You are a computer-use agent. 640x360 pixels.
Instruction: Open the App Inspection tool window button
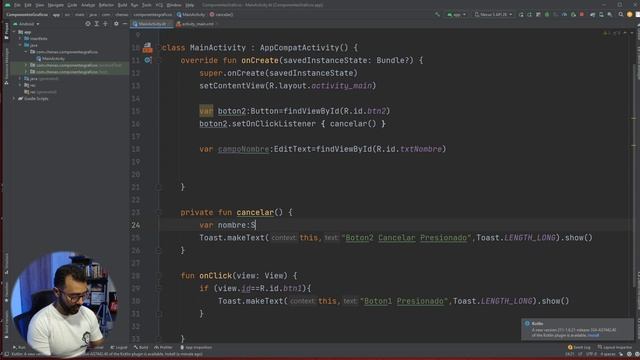pyautogui.click(x=196, y=347)
